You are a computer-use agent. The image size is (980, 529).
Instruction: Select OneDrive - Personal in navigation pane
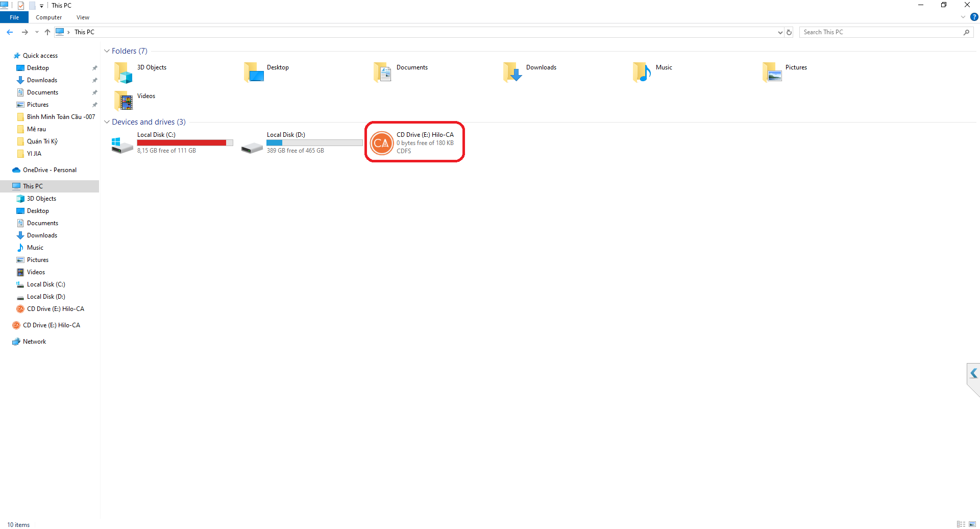click(x=50, y=170)
